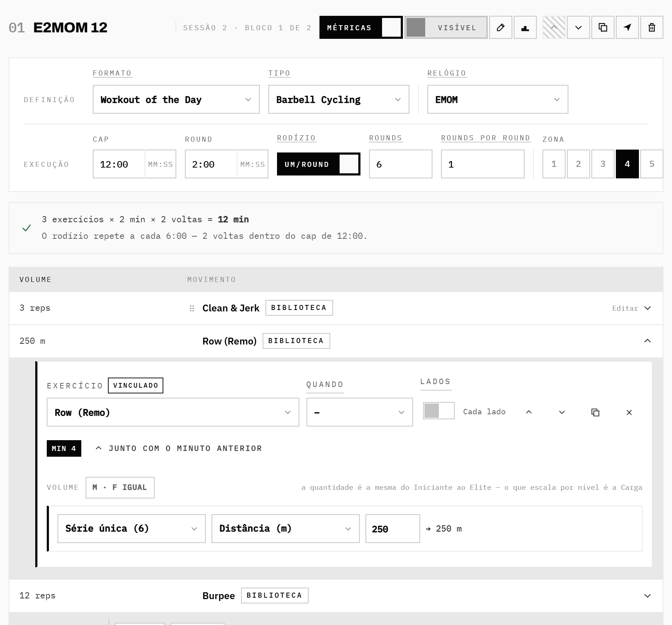Open the Formato dropdown Workout of the Day
672x625 pixels.
[176, 99]
